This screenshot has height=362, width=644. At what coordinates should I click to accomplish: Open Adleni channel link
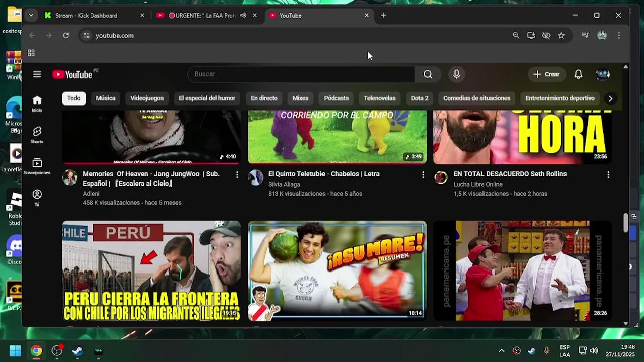(x=91, y=194)
